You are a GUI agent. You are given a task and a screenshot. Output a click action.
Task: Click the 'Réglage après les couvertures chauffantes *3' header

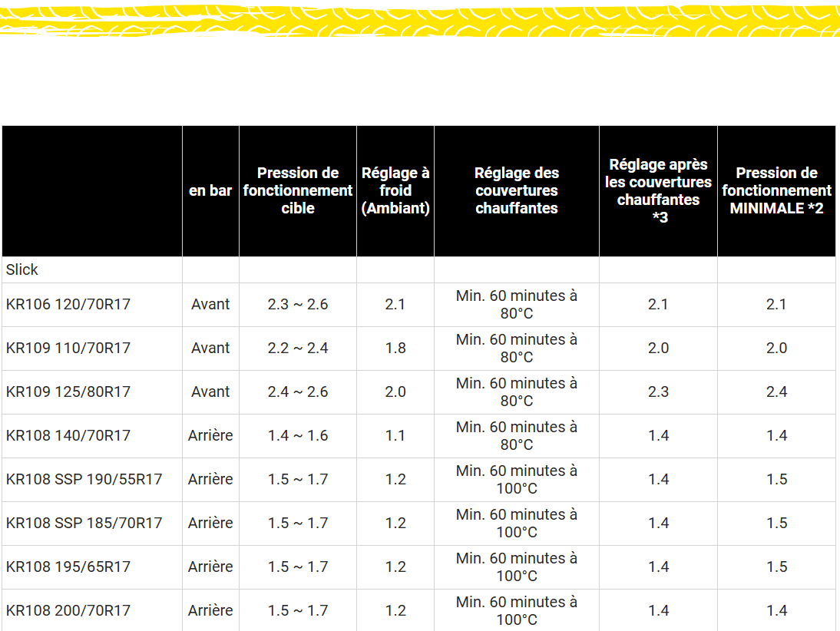(x=658, y=190)
